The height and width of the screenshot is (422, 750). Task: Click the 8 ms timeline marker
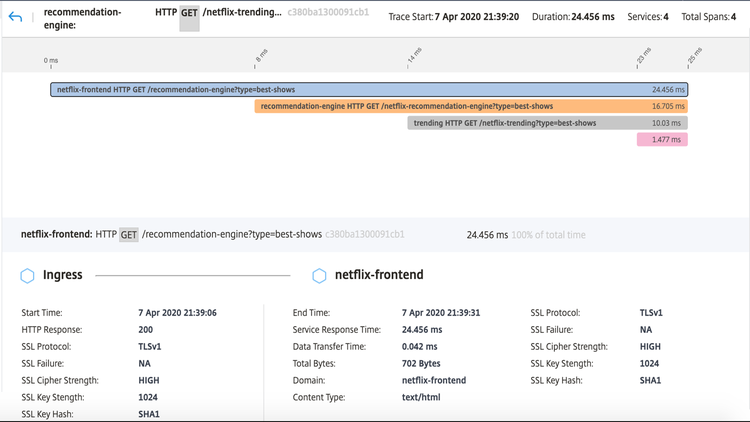coord(261,56)
